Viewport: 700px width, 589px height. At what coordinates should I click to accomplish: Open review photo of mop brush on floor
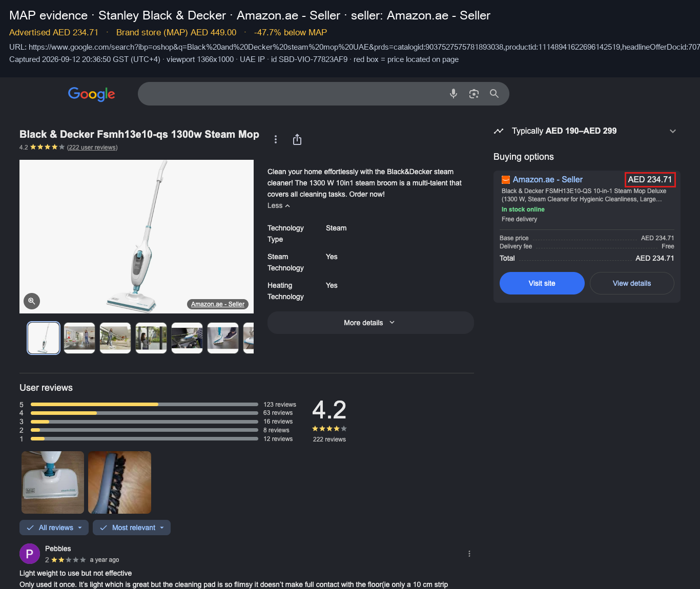tap(119, 482)
